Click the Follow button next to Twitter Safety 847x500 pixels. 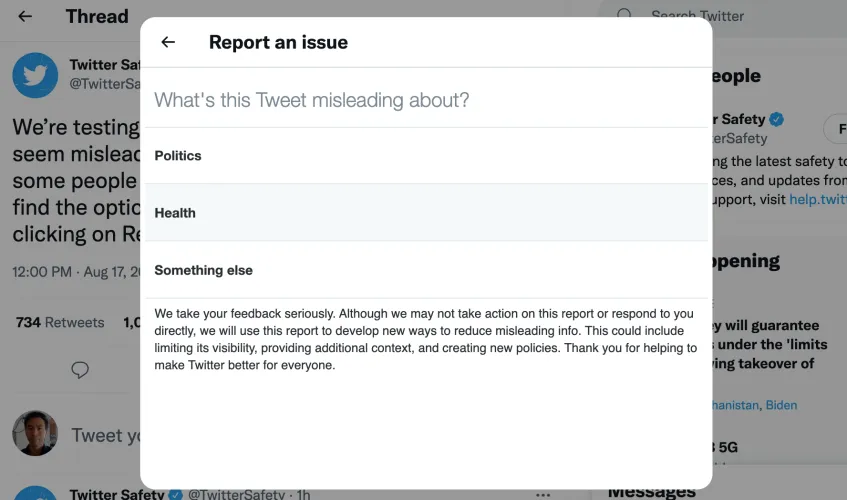[835, 128]
